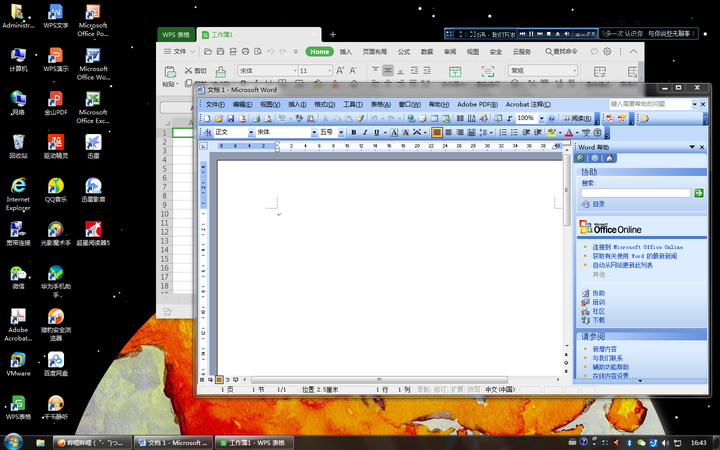The height and width of the screenshot is (450, 720).
Task: Convert to Adobe PDF toolbar icon
Action: click(x=610, y=119)
